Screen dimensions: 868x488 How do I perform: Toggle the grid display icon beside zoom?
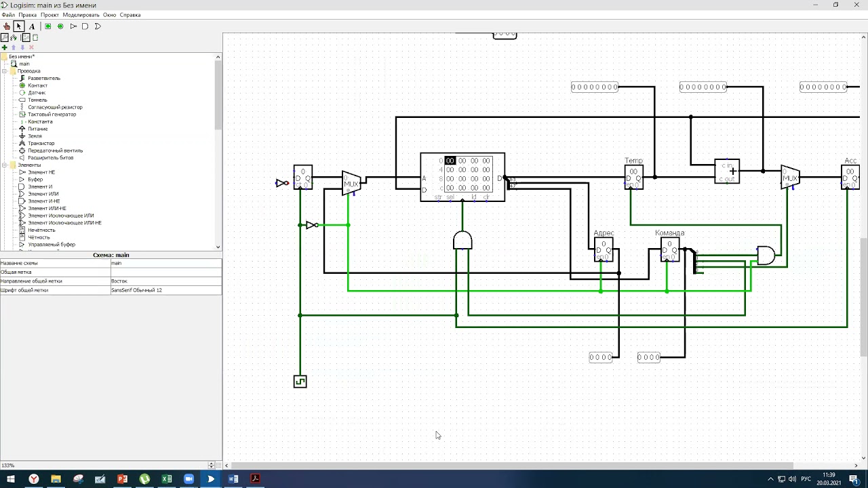[218, 466]
